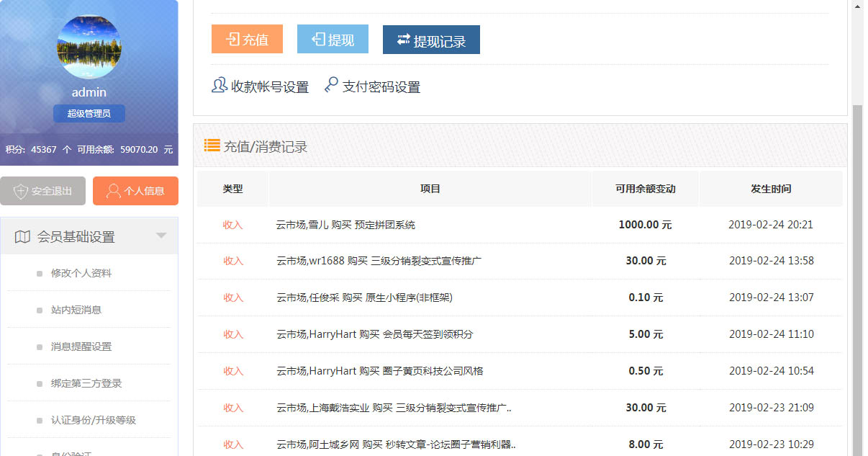The width and height of the screenshot is (868, 456).
Task: Select 消息提醒设置 menu item
Action: pos(81,347)
